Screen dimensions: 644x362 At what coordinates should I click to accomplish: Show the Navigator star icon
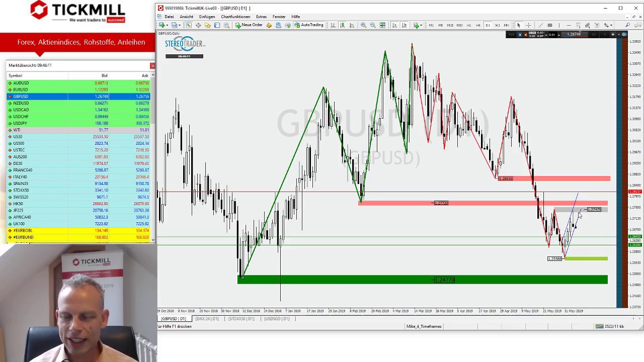pos(208,25)
